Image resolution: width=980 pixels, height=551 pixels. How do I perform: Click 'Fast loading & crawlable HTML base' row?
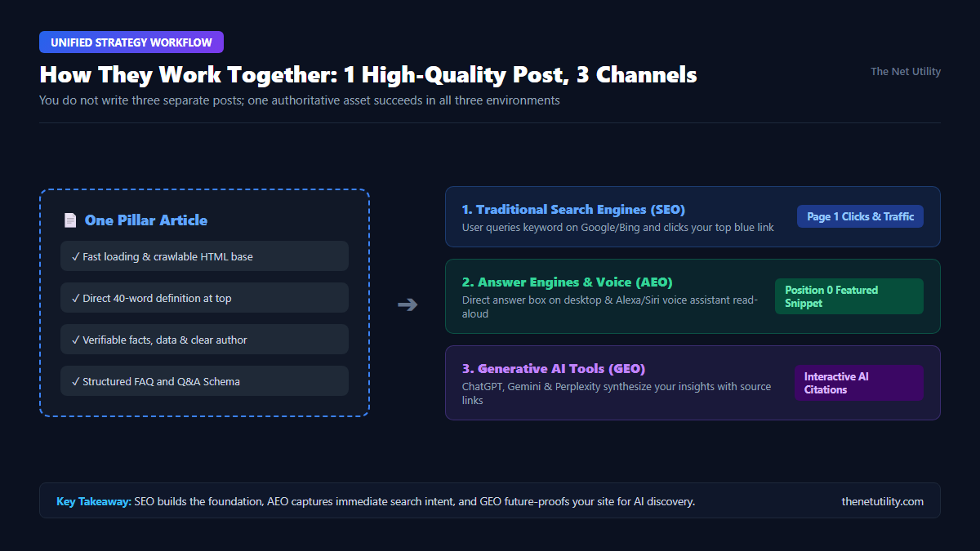click(x=204, y=256)
